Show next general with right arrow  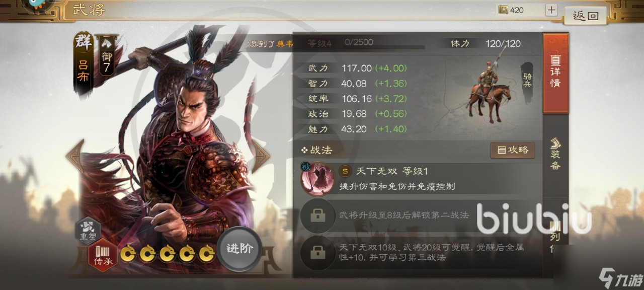point(262,156)
